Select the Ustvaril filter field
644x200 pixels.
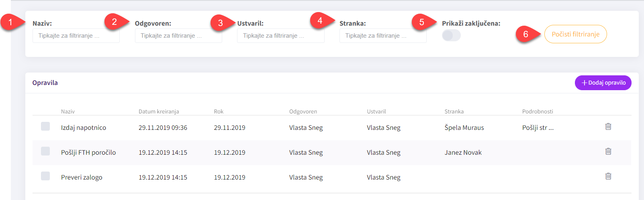[x=280, y=36]
